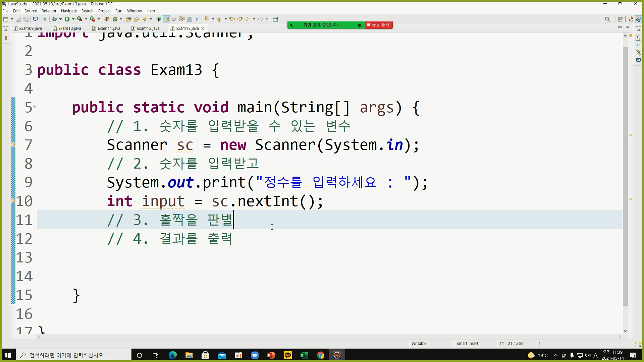Screen dimensions: 644x362
Task: Click the Search magnifier icon at top right
Action: (x=607, y=19)
